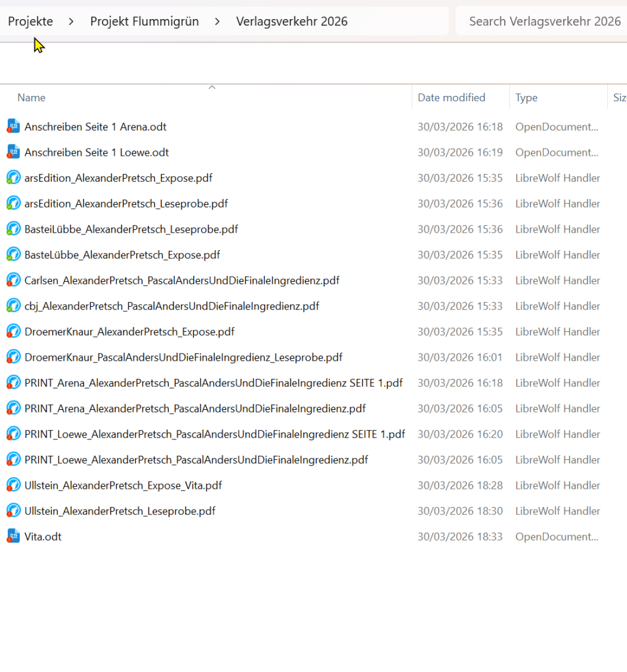The width and height of the screenshot is (627, 672).
Task: Click the icon of Ullstein_AlexanderPretsch_Leseprobe.pdf
Action: click(13, 510)
